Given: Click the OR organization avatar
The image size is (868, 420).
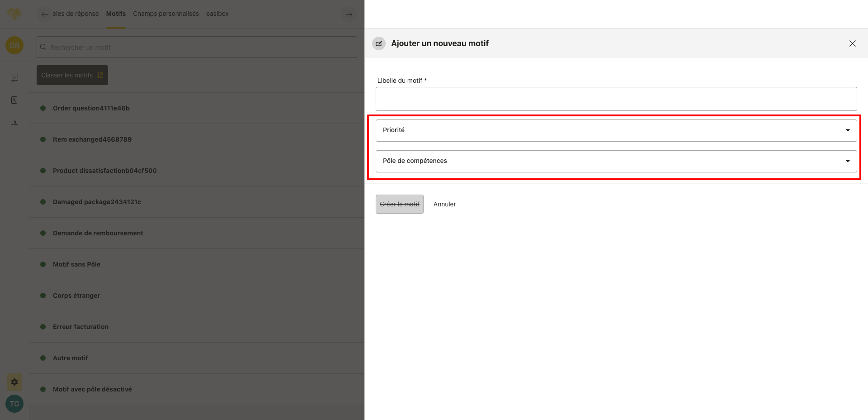Looking at the screenshot, I should [14, 45].
